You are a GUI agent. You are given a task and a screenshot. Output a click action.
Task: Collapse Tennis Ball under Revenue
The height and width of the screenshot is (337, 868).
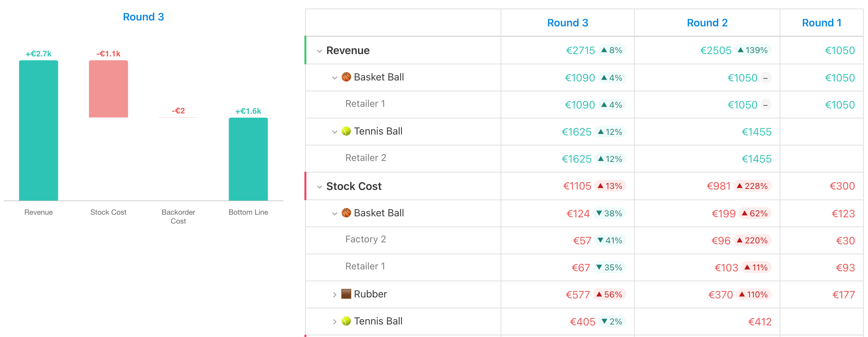click(x=334, y=132)
